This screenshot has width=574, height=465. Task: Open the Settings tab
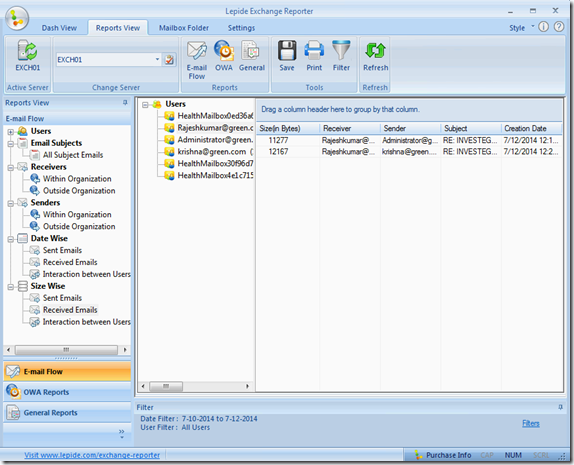pos(241,28)
